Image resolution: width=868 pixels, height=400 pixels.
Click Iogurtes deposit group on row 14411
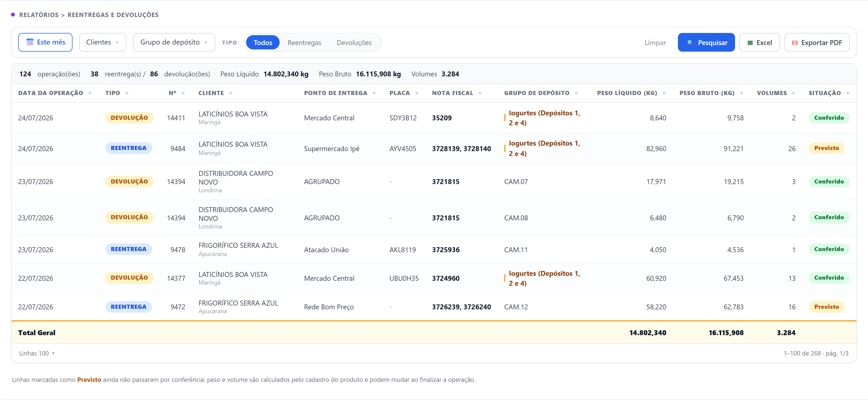pyautogui.click(x=544, y=118)
